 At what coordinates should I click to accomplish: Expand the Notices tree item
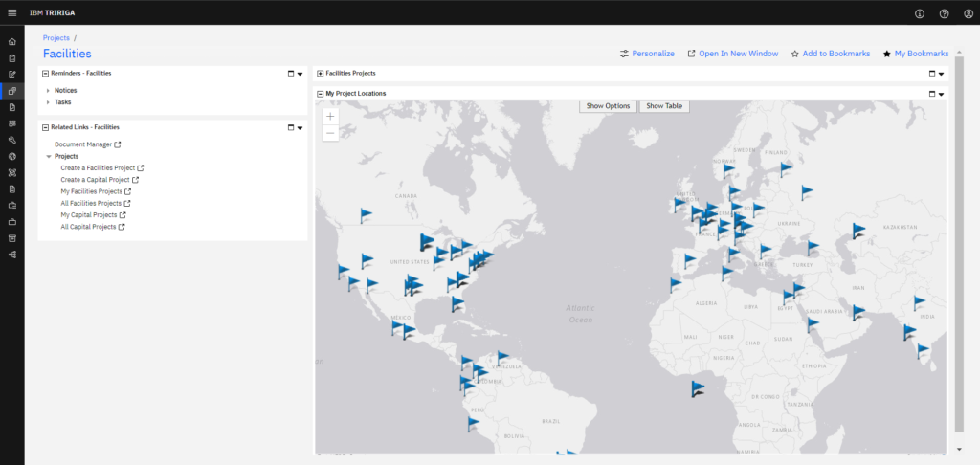(48, 90)
